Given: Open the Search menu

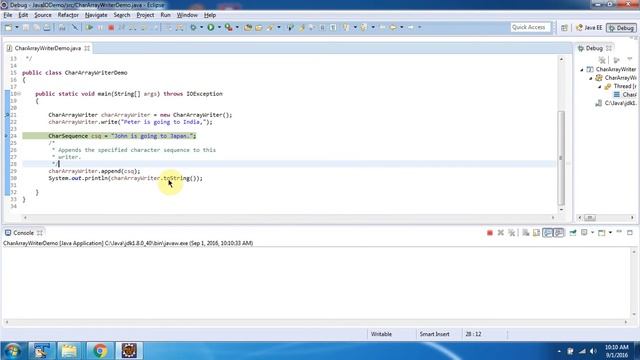Looking at the screenshot, I should coord(122,15).
